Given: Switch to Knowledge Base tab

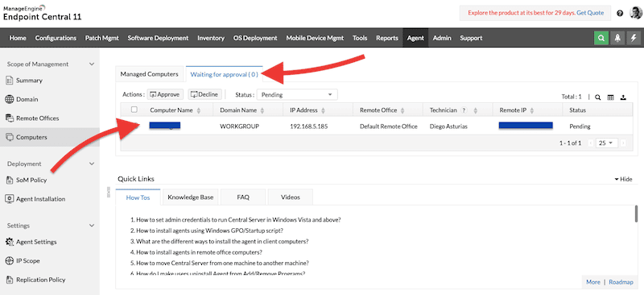Looking at the screenshot, I should (x=191, y=197).
